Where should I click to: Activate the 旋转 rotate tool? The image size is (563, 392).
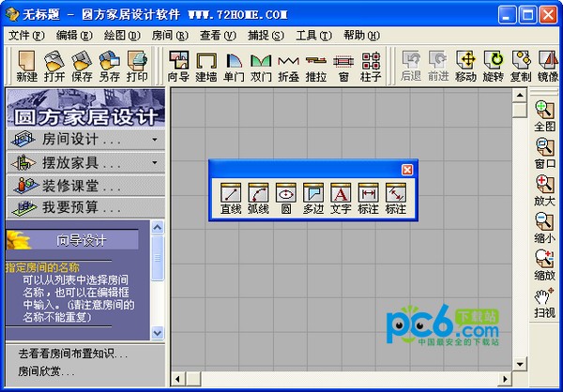coord(494,66)
